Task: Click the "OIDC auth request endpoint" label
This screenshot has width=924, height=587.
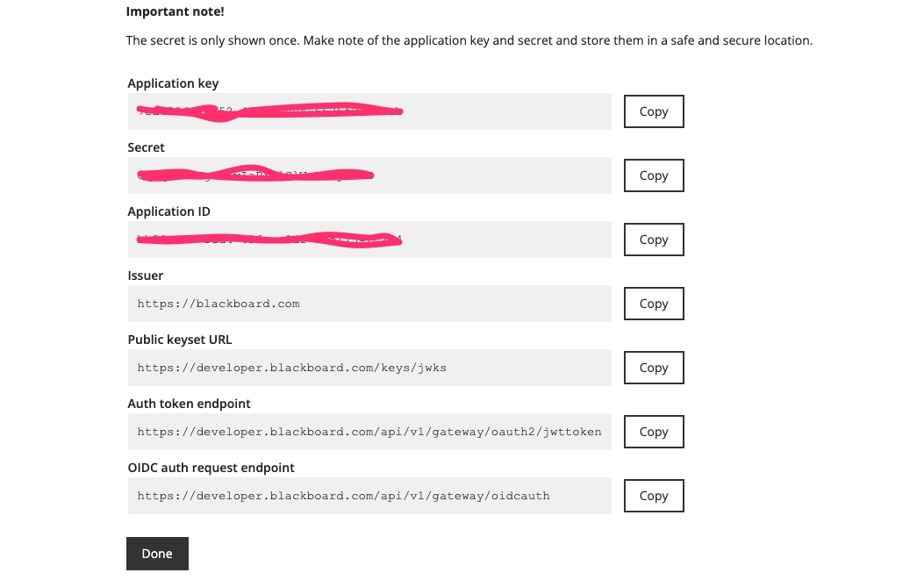Action: pos(211,468)
